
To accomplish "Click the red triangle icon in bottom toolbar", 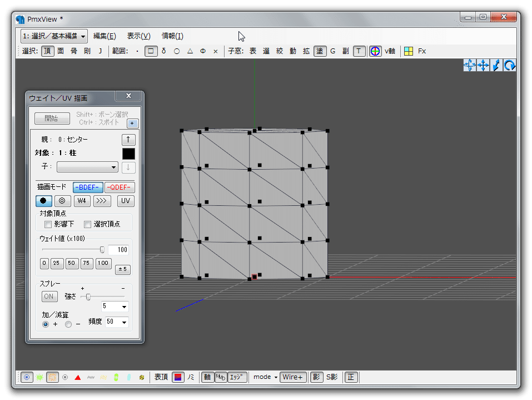I will 78,377.
